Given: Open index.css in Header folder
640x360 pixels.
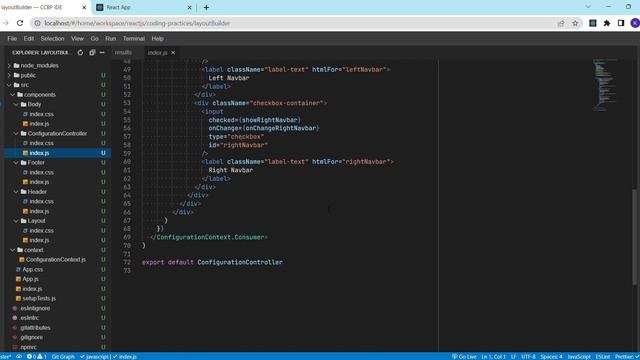Looking at the screenshot, I should (x=41, y=202).
